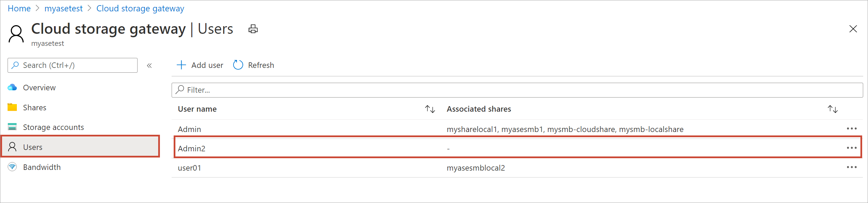
Task: Click the search magnifier icon in the sidebar
Action: pos(15,65)
